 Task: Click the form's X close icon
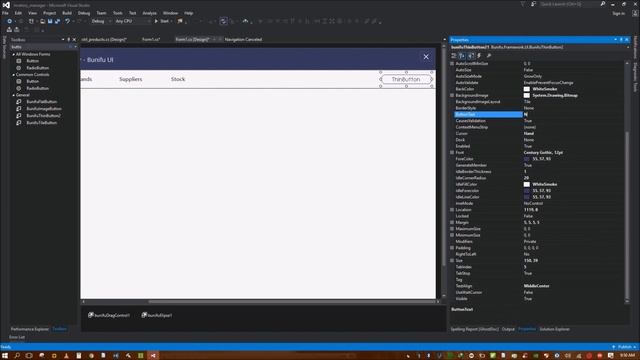(426, 57)
